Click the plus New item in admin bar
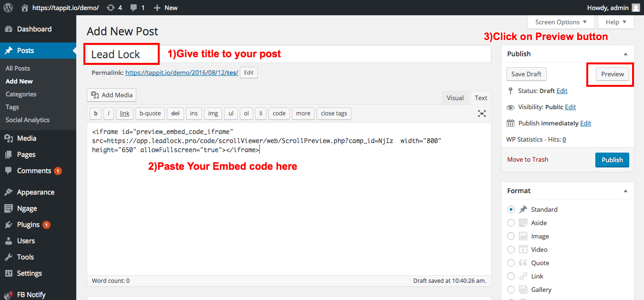 point(165,8)
